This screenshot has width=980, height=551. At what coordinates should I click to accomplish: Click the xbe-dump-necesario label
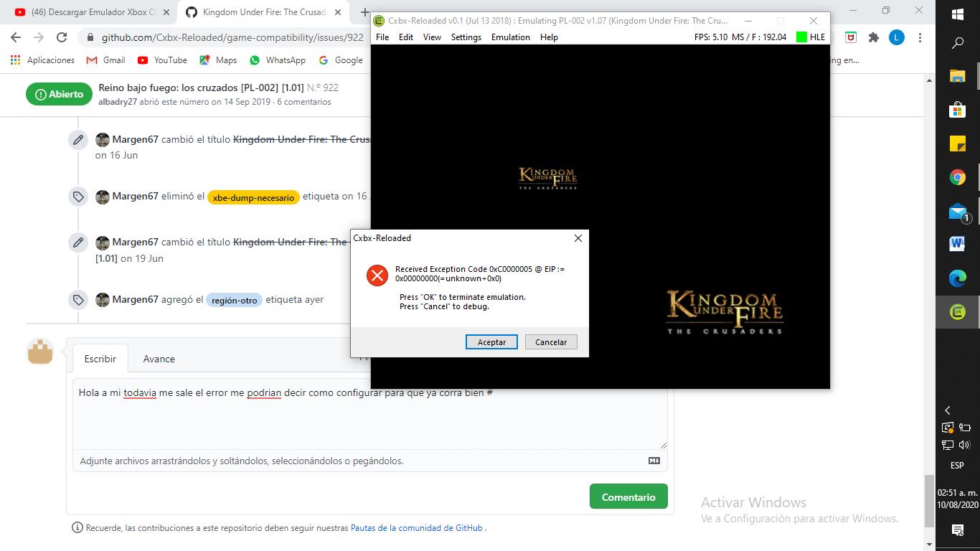(x=253, y=197)
